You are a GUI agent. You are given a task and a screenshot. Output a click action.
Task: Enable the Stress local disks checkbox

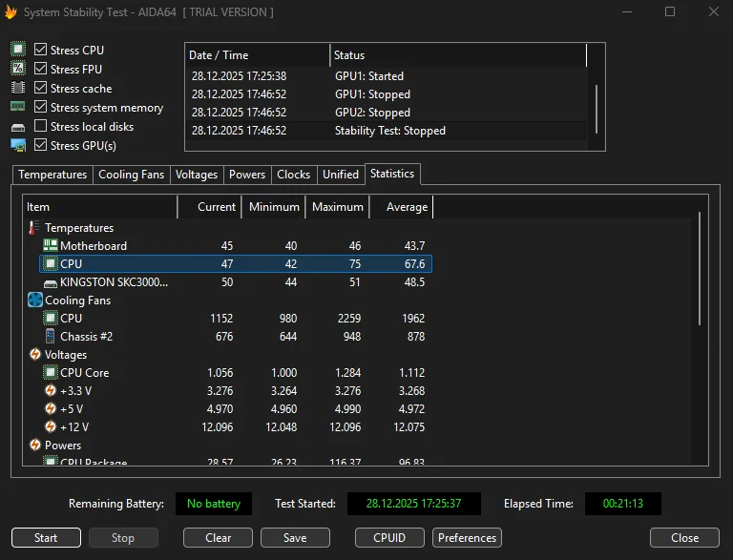pos(41,126)
